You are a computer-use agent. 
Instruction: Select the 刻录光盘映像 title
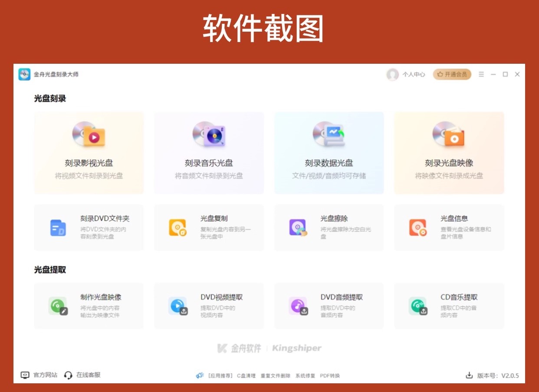pyautogui.click(x=449, y=163)
